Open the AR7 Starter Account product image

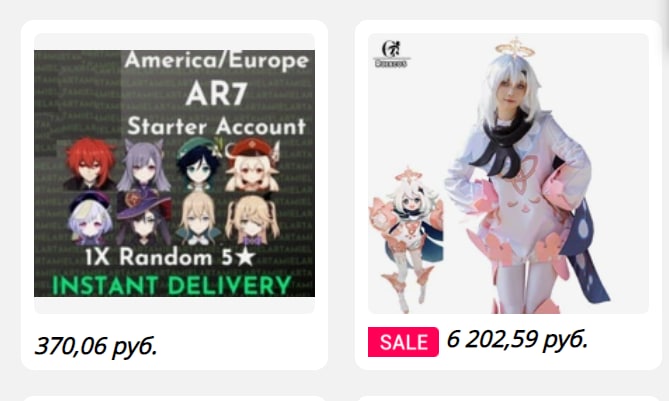[x=174, y=173]
